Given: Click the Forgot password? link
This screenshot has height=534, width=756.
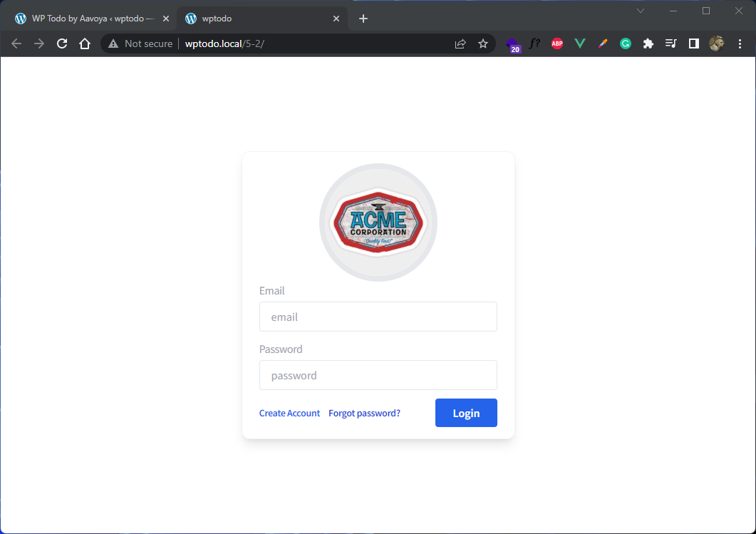Looking at the screenshot, I should point(364,413).
